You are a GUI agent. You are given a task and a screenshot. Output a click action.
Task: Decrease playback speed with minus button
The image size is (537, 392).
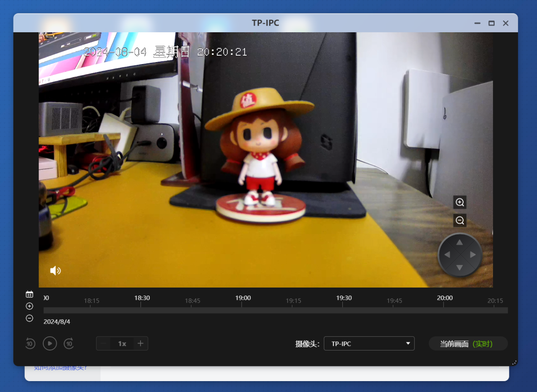click(104, 344)
